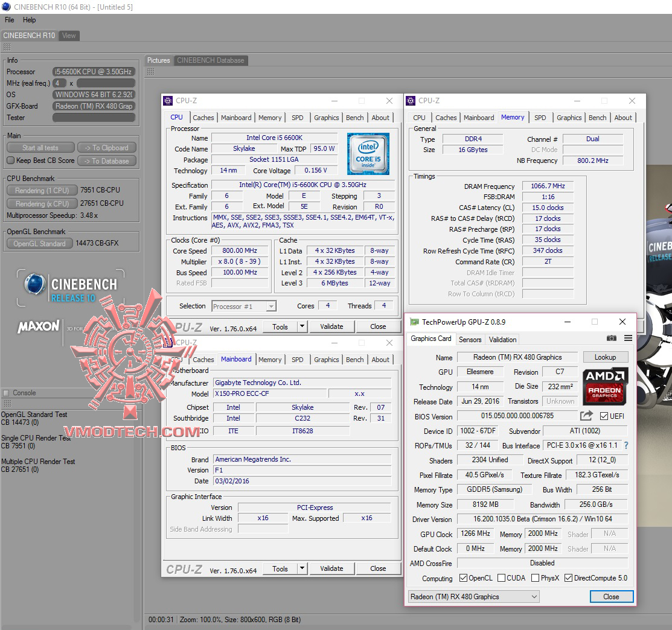Click the Specification i5-6600K CPU value
The image size is (672, 630).
coord(302,185)
